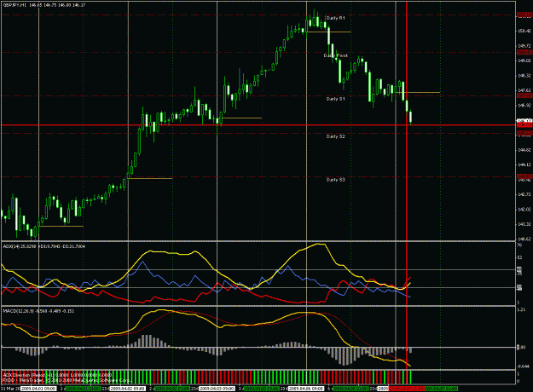Click the 148.32 price axis value
This screenshot has width=533, height=392.
524,76
